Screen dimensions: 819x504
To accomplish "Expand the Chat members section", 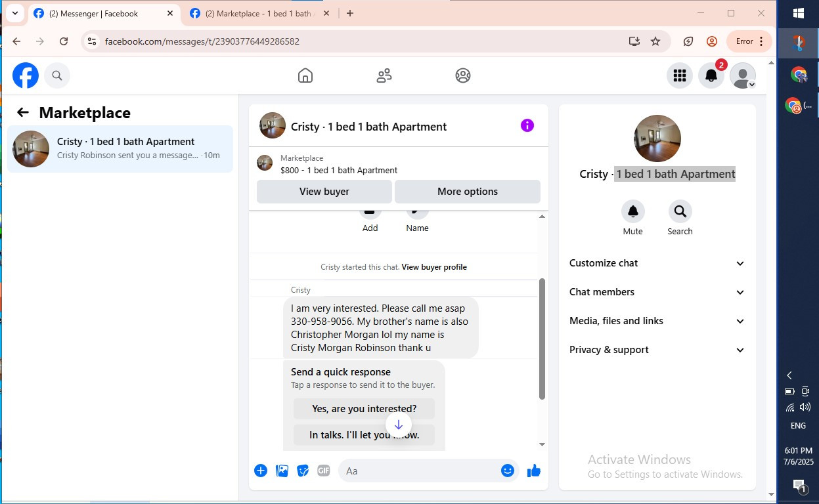I will click(657, 292).
